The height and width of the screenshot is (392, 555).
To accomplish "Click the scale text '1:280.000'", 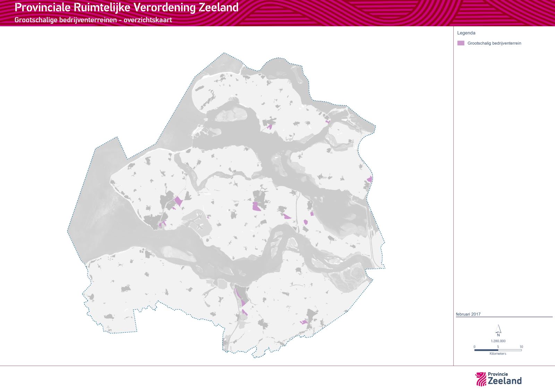I will pyautogui.click(x=498, y=341).
